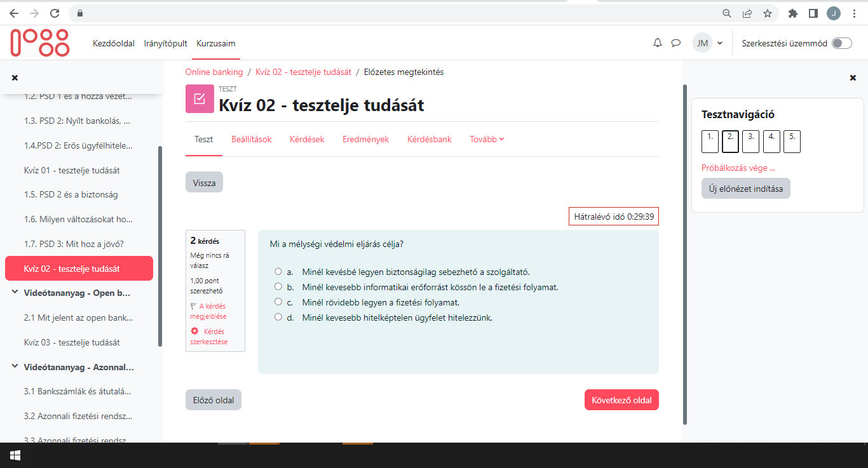Open the messaging speech bubble icon

[675, 43]
